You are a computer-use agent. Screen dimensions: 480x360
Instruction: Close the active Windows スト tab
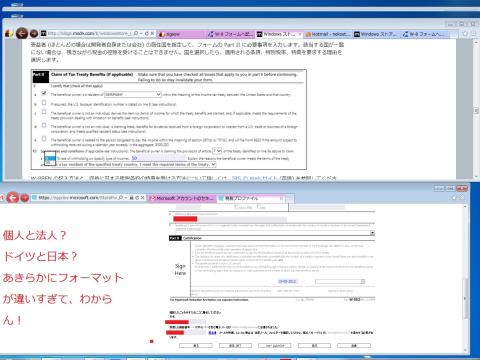coord(300,34)
